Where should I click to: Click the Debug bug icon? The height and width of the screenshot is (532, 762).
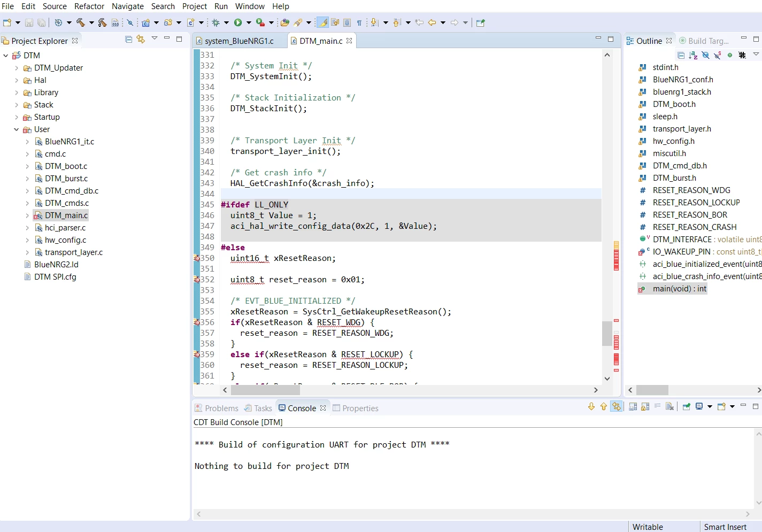(216, 22)
